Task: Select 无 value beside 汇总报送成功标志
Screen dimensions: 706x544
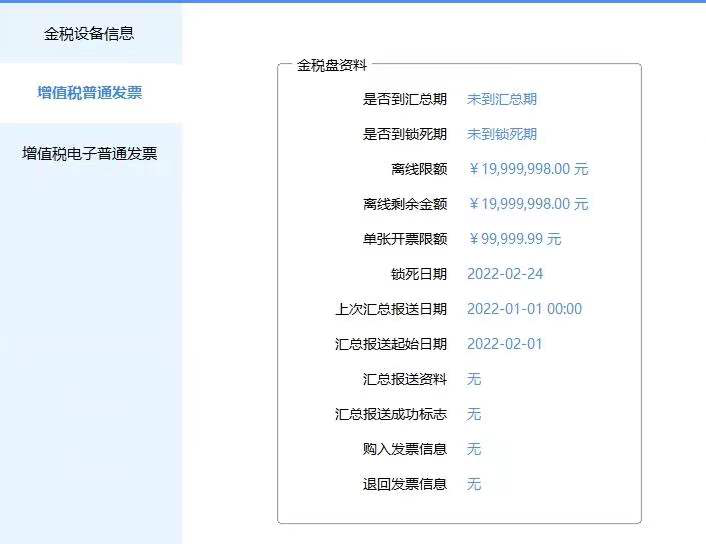Action: [x=474, y=414]
